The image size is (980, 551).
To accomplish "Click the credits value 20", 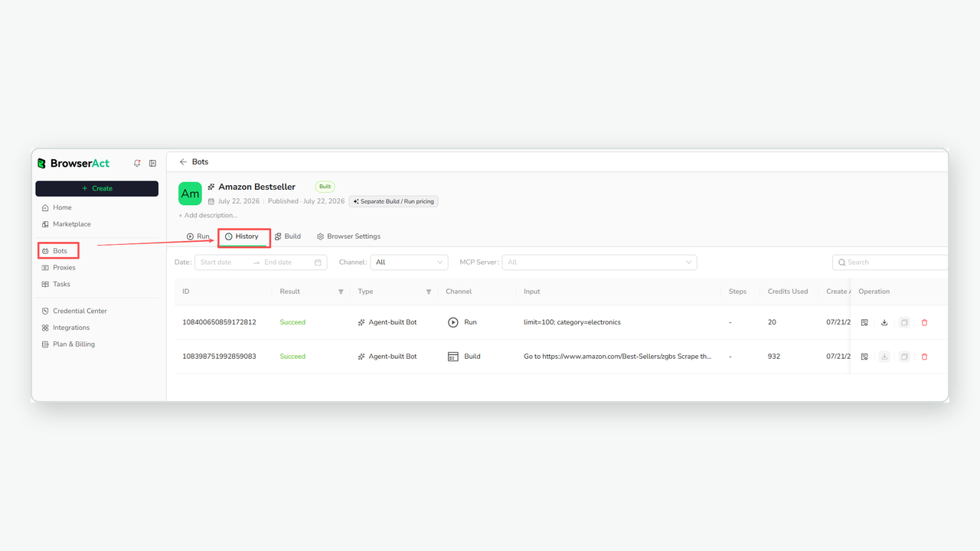I will [772, 322].
